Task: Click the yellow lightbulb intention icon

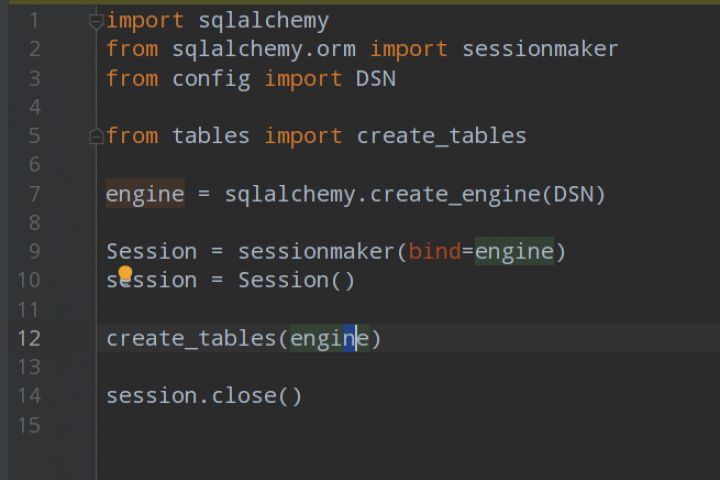Action: [x=125, y=272]
